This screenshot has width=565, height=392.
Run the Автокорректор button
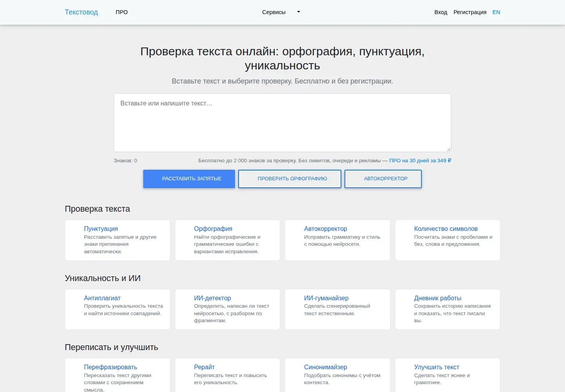(x=383, y=179)
